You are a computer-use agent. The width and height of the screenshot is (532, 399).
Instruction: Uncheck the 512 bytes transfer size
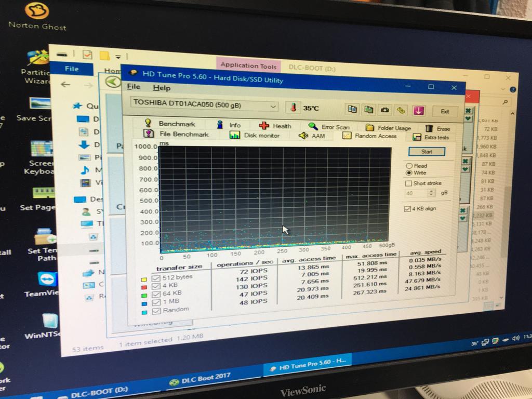156,278
